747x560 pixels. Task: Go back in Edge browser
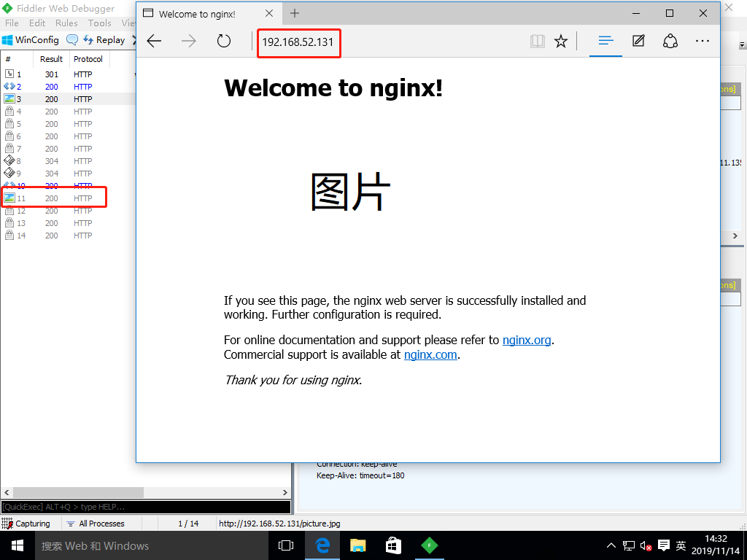pyautogui.click(x=154, y=41)
